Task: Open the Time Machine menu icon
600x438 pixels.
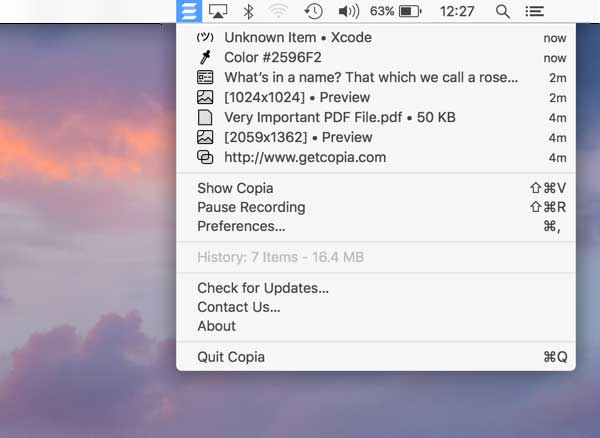Action: click(313, 11)
